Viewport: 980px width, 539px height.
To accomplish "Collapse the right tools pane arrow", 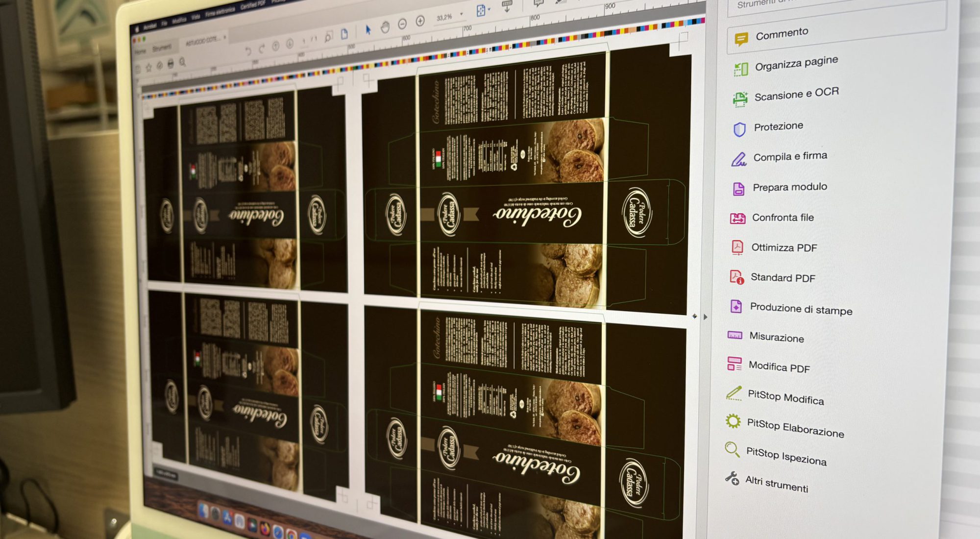I will (x=705, y=317).
